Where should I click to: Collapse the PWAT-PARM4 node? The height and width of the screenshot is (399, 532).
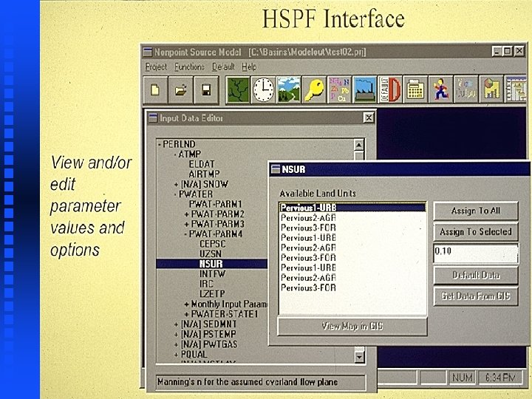point(186,234)
